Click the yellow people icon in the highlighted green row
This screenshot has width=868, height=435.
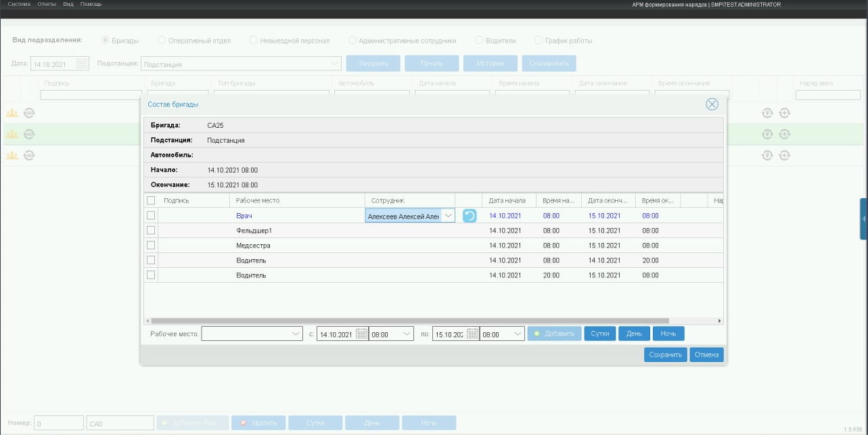12,134
